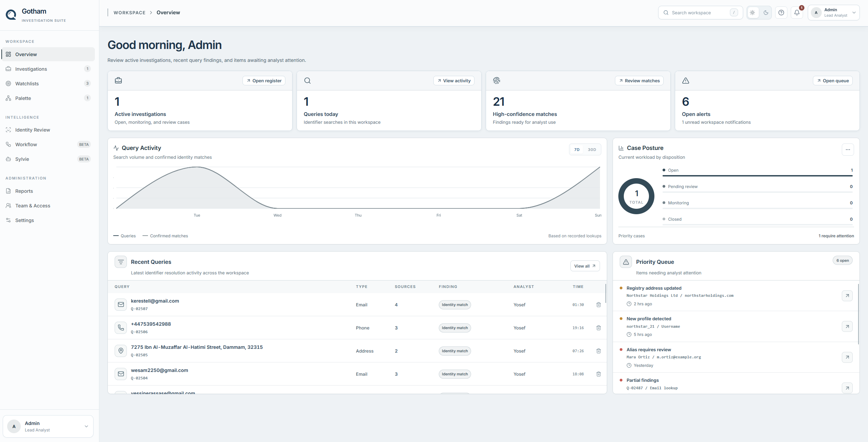
Task: Click the Workflow sidebar icon
Action: 9,144
